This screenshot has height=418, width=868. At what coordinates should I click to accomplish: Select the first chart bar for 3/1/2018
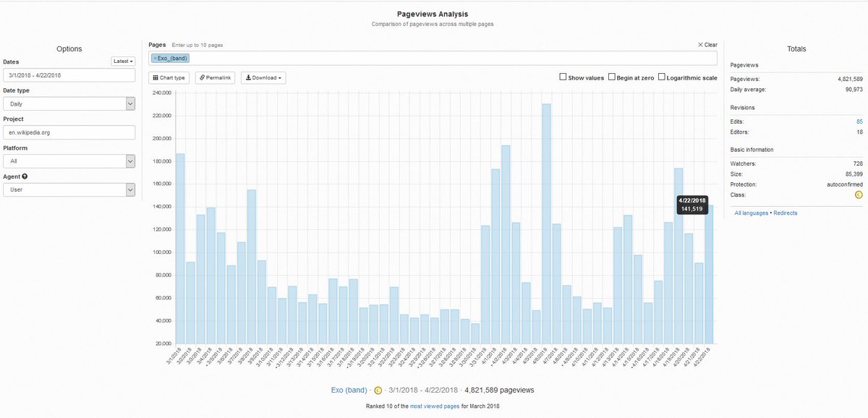(x=180, y=248)
